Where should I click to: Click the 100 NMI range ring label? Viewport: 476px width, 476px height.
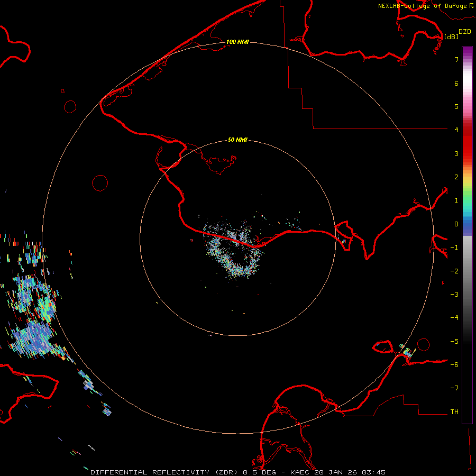tap(237, 42)
